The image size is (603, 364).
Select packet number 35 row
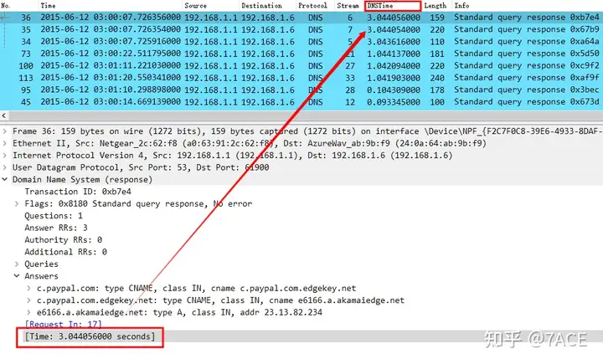[x=301, y=29]
